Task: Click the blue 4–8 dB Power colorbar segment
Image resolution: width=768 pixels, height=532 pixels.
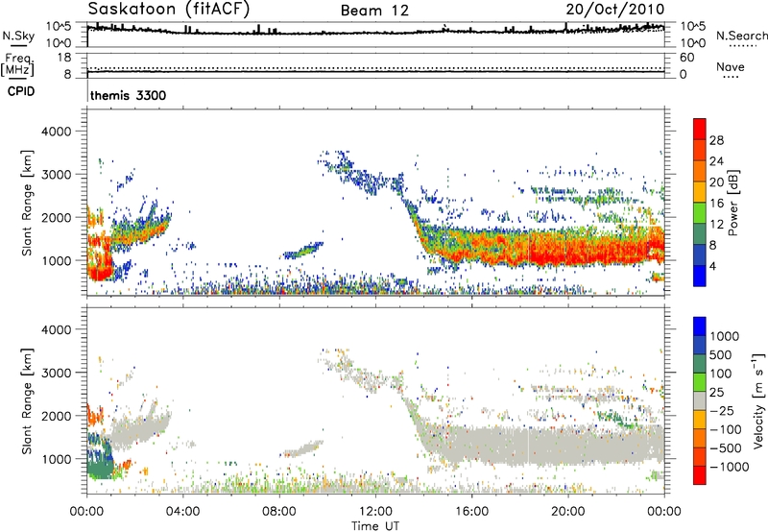Action: tap(700, 255)
